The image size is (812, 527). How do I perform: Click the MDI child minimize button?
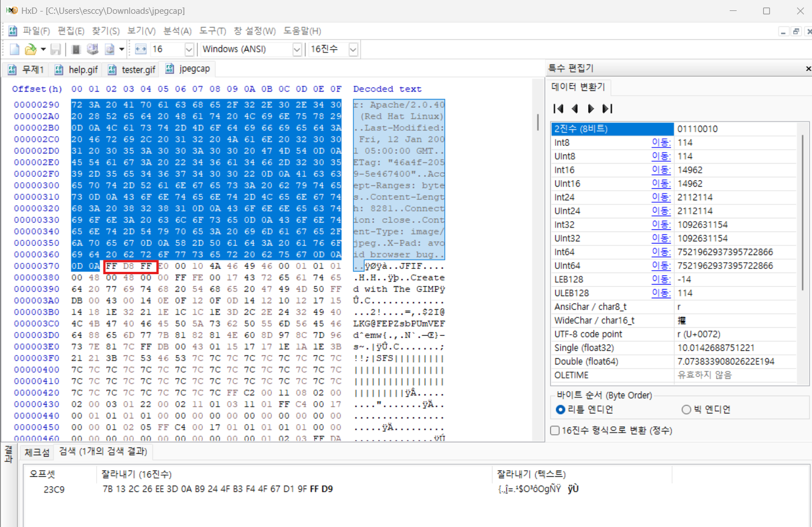pos(783,31)
